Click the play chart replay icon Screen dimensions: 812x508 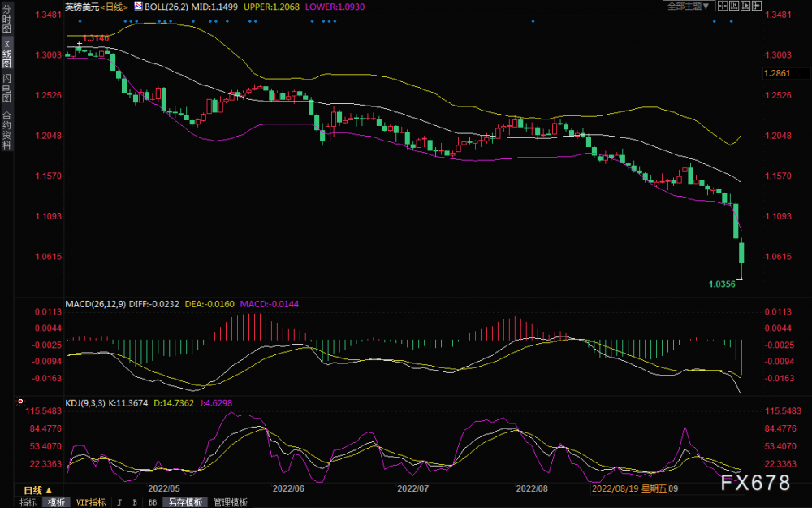tap(745, 6)
